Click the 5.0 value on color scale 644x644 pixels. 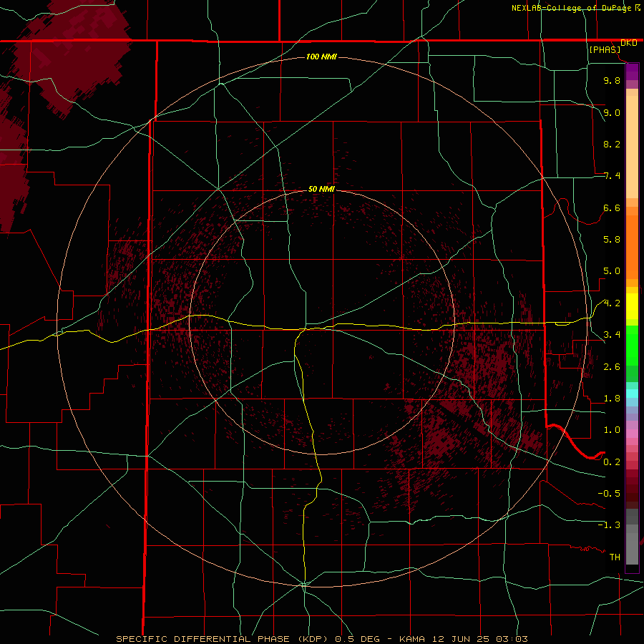(x=612, y=271)
